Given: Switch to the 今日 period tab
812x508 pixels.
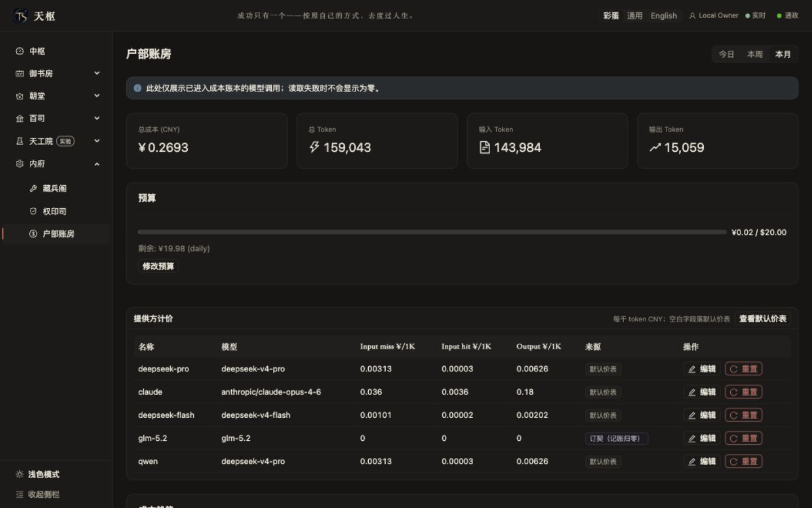Looking at the screenshot, I should point(726,54).
